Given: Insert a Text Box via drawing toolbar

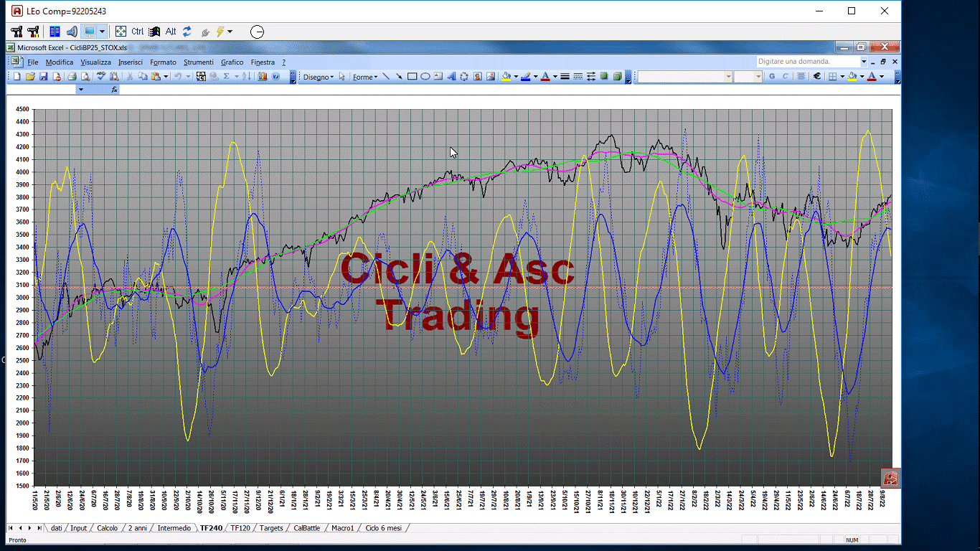Looking at the screenshot, I should point(438,76).
